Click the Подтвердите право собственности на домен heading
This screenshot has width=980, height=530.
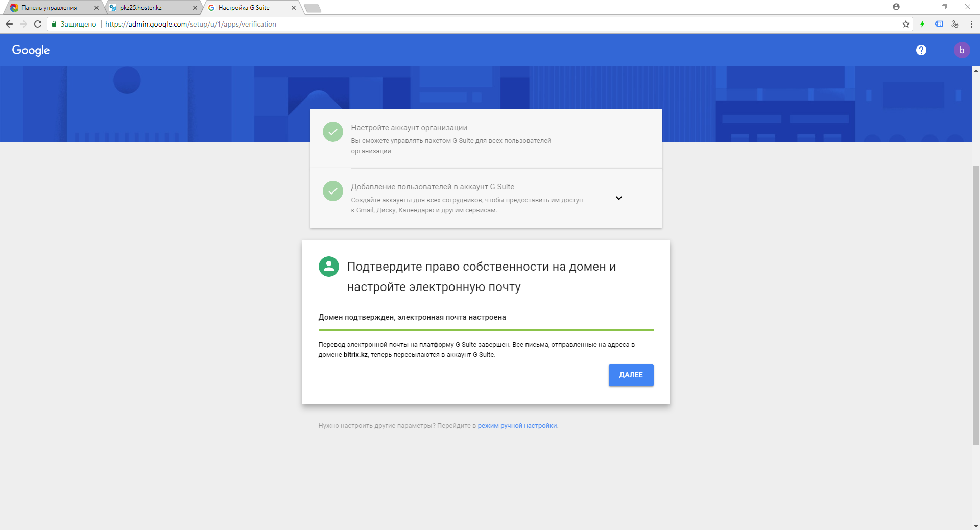(482, 277)
